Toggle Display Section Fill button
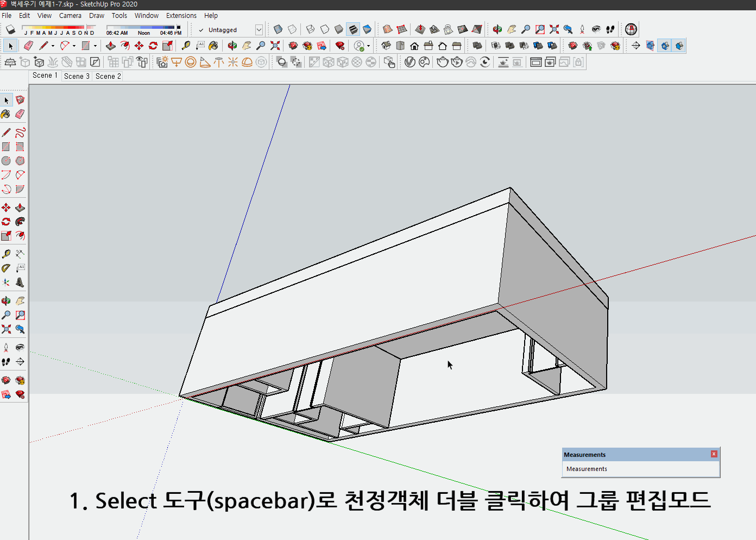The width and height of the screenshot is (756, 540). (x=679, y=46)
